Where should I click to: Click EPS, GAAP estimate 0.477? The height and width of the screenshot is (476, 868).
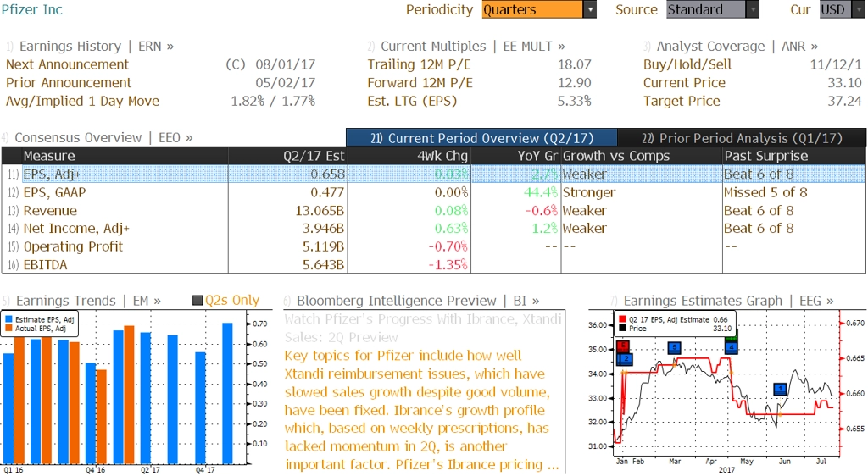(326, 192)
